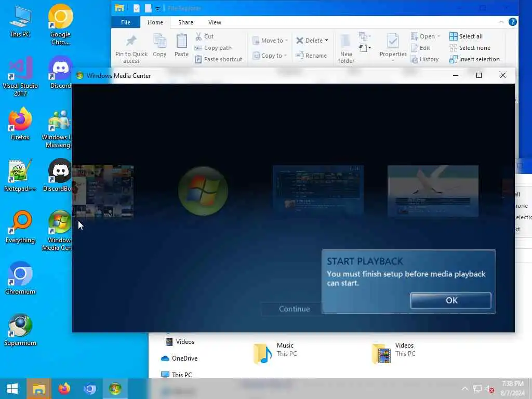Select the dark screen thumbnail in Media Center
Image resolution: width=532 pixels, height=399 pixels.
coord(318,189)
